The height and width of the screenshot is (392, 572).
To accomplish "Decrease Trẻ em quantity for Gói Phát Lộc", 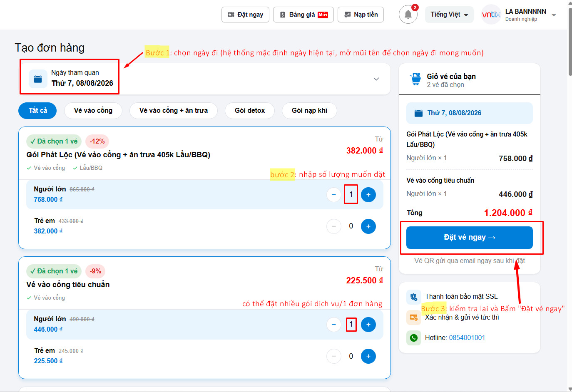I will click(334, 226).
